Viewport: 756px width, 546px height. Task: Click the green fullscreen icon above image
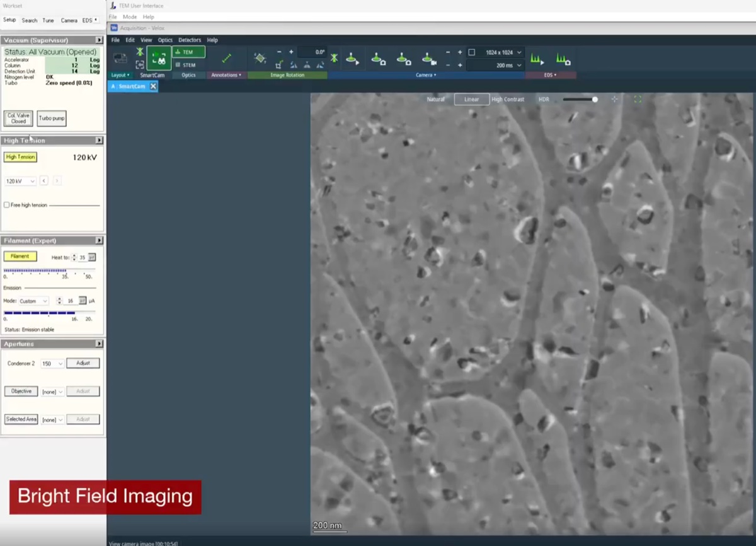[x=638, y=99]
